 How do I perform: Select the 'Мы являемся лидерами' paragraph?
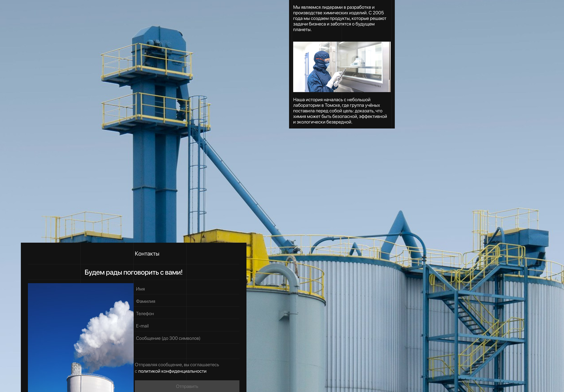(x=339, y=18)
